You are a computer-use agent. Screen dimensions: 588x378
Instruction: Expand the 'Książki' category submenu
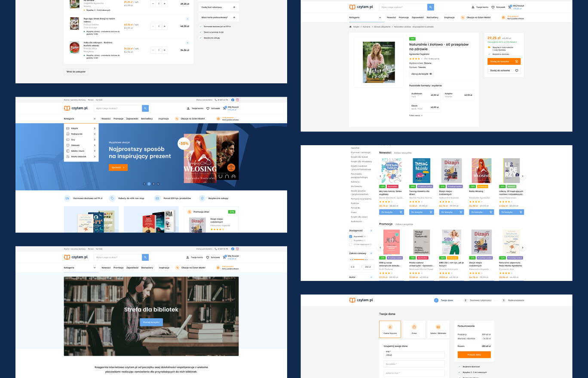tap(81, 128)
